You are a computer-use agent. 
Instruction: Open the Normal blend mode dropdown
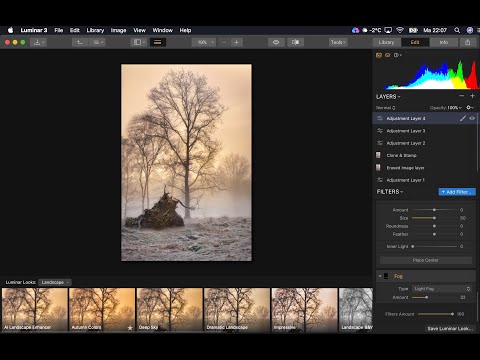point(386,108)
